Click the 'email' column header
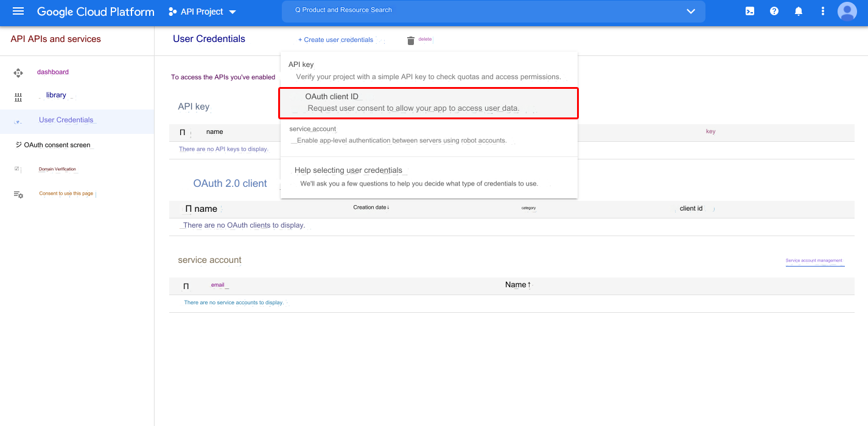 click(x=218, y=285)
